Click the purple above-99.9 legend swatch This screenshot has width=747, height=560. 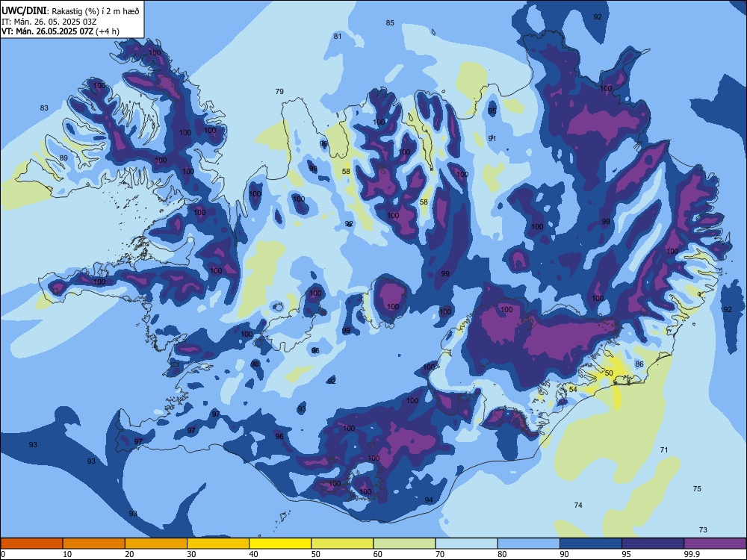point(715,544)
